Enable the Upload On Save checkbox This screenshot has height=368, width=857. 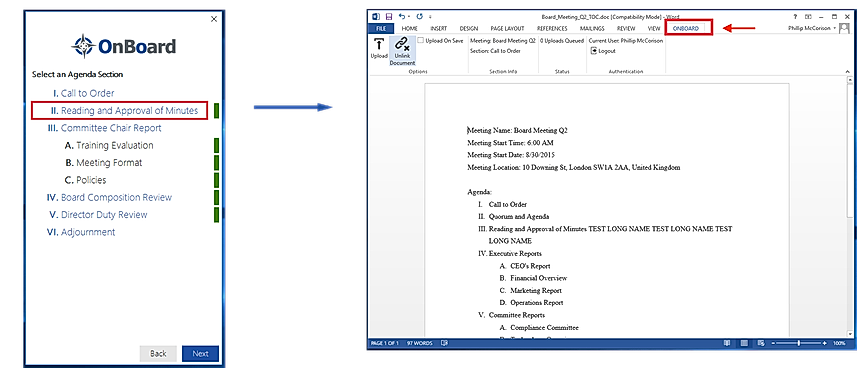click(421, 40)
